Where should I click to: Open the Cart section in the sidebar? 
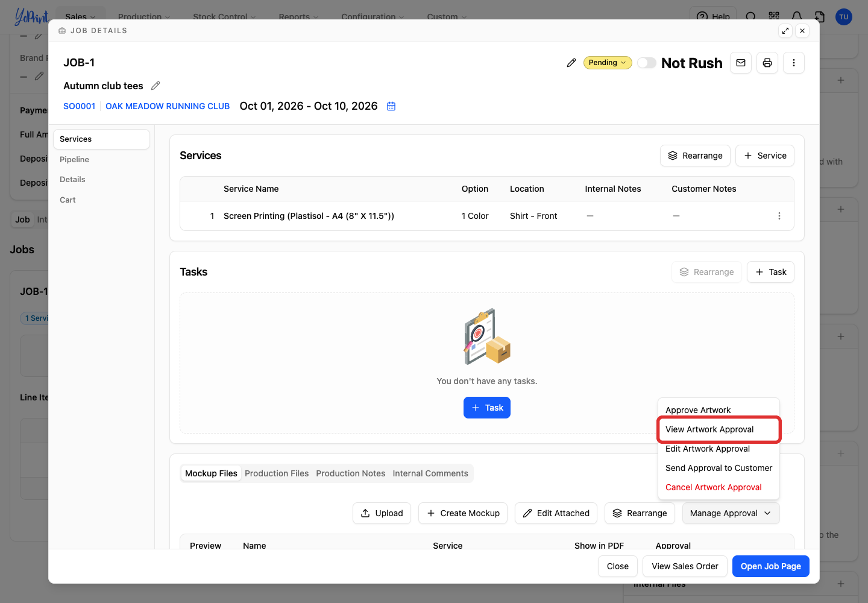pyautogui.click(x=101, y=200)
